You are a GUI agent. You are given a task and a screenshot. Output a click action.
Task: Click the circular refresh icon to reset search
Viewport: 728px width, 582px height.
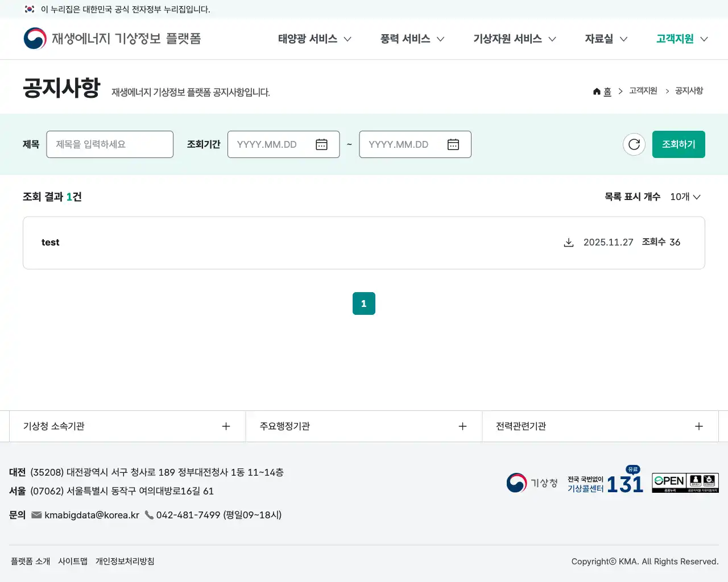(x=634, y=144)
